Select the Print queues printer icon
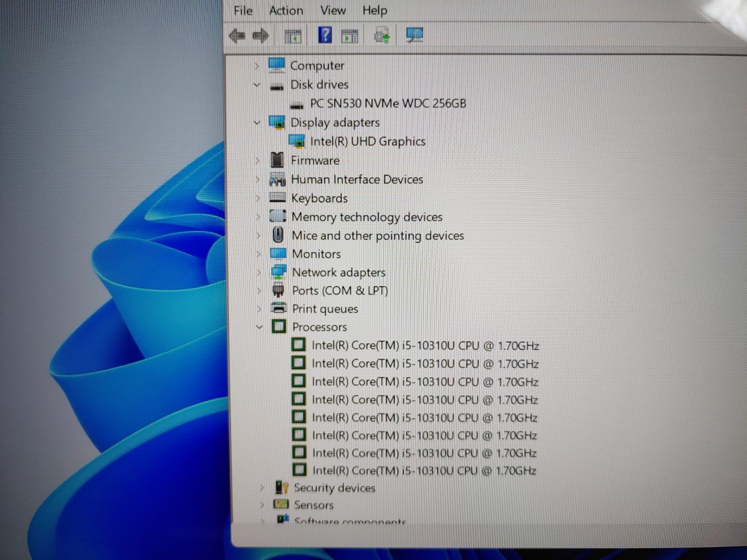Image resolution: width=747 pixels, height=560 pixels. pyautogui.click(x=279, y=308)
